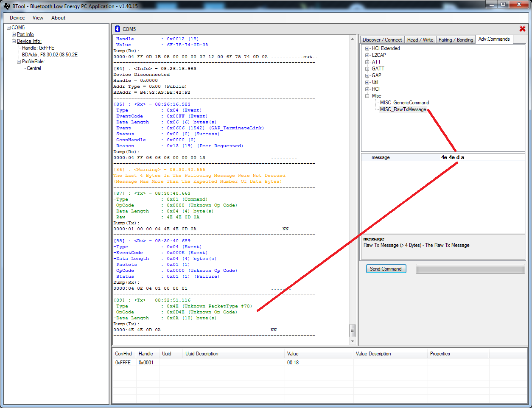Click Port Info link

[x=25, y=34]
